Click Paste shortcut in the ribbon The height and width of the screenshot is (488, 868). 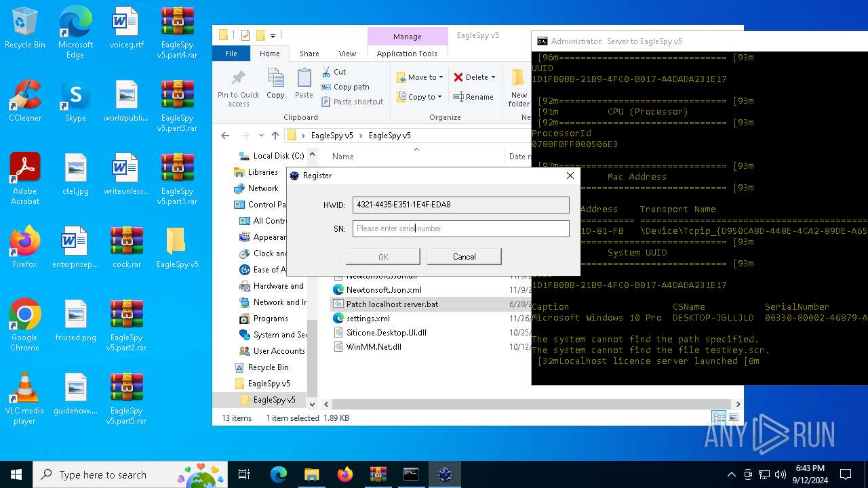[x=352, y=102]
